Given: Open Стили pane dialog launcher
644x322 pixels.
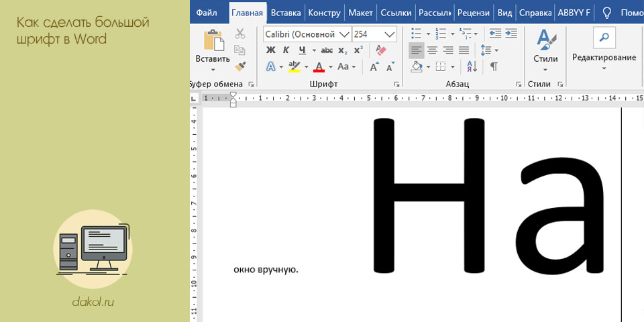Looking at the screenshot, I should tap(559, 85).
